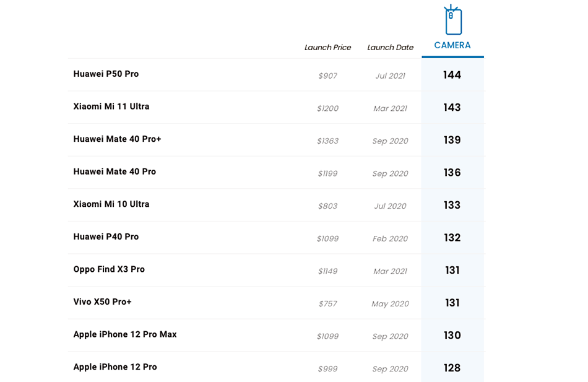Click camera score 143
Image resolution: width=588 pixels, height=382 pixels.
[452, 108]
